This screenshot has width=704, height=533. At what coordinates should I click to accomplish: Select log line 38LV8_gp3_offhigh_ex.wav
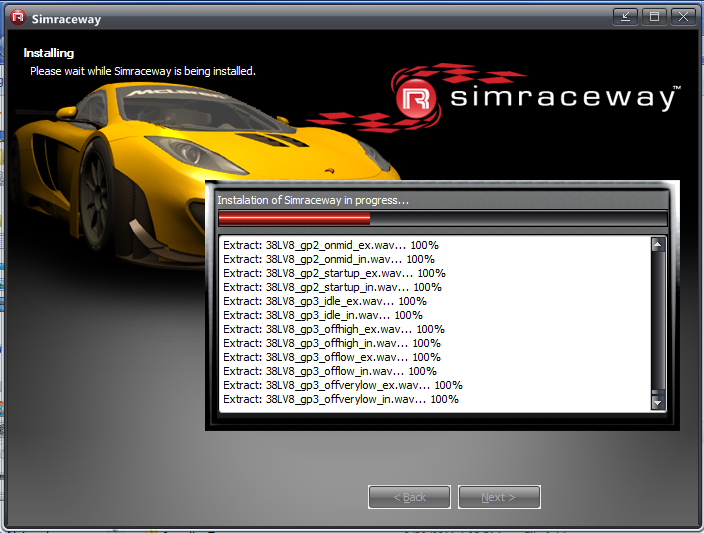[334, 329]
